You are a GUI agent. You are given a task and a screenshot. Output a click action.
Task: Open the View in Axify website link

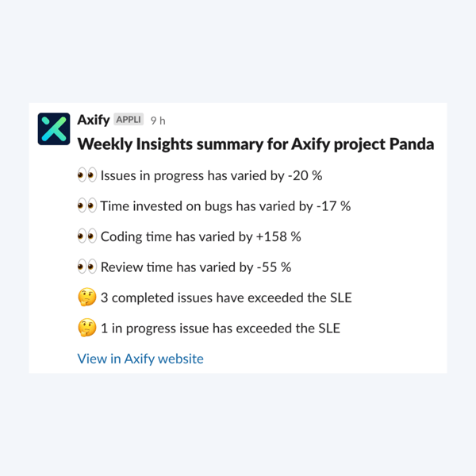(140, 359)
